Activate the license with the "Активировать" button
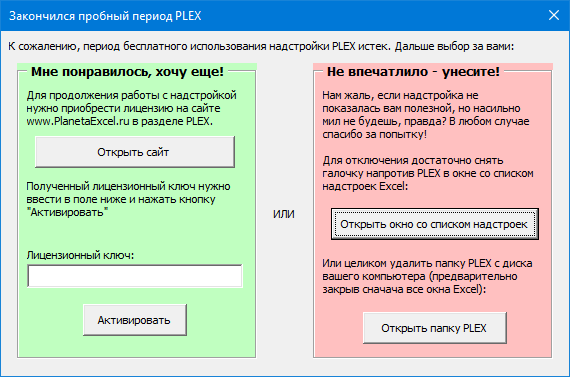 [135, 320]
